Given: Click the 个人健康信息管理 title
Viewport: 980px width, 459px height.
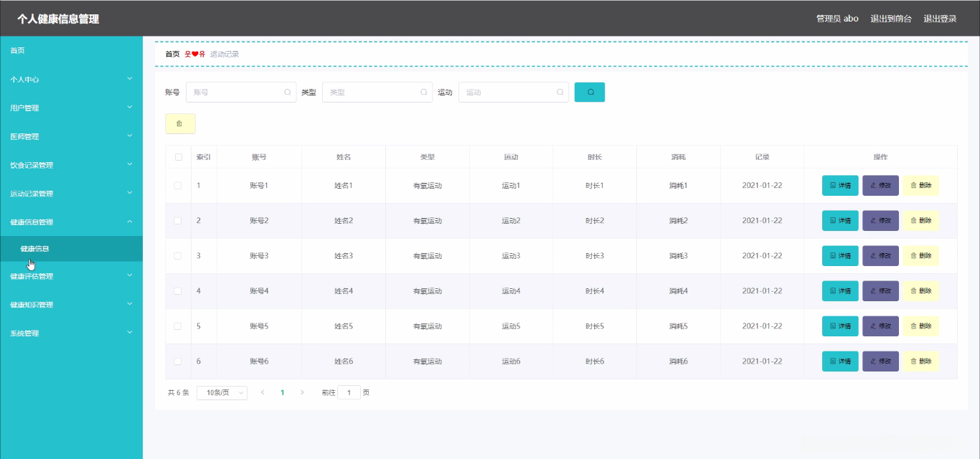Looking at the screenshot, I should click(x=58, y=19).
